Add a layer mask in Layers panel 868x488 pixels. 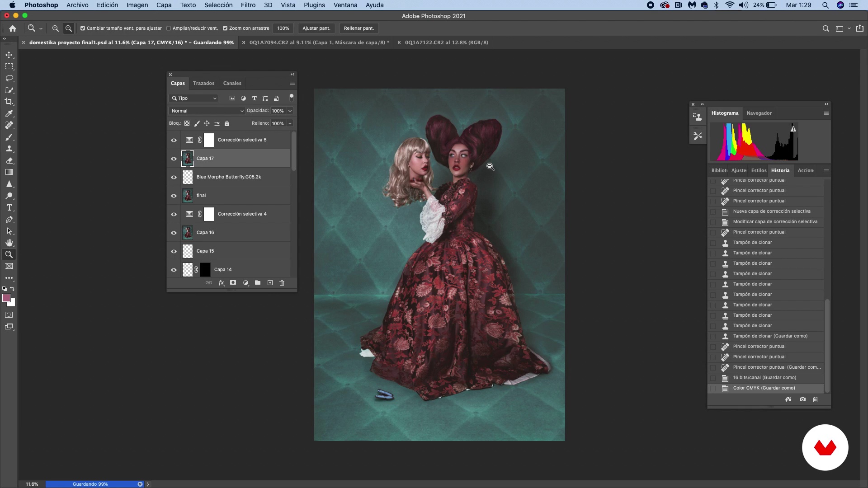click(233, 283)
